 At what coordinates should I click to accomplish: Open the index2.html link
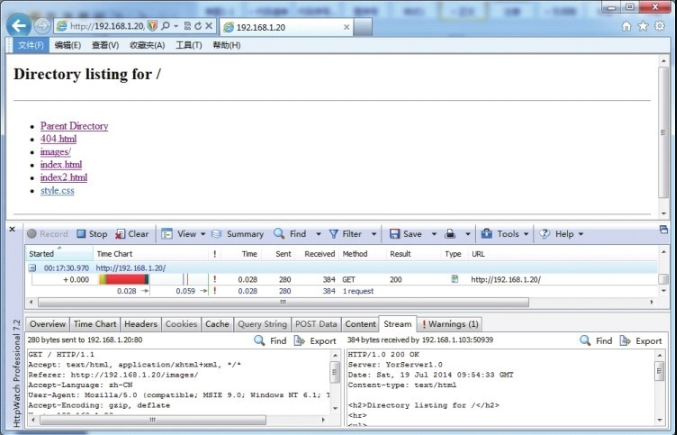(64, 177)
